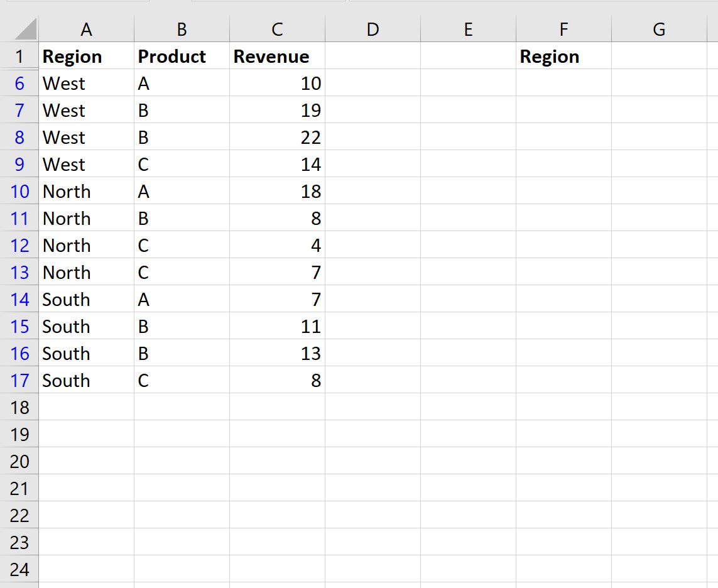Select product B cell in row 15
The height and width of the screenshot is (588, 718).
(182, 326)
